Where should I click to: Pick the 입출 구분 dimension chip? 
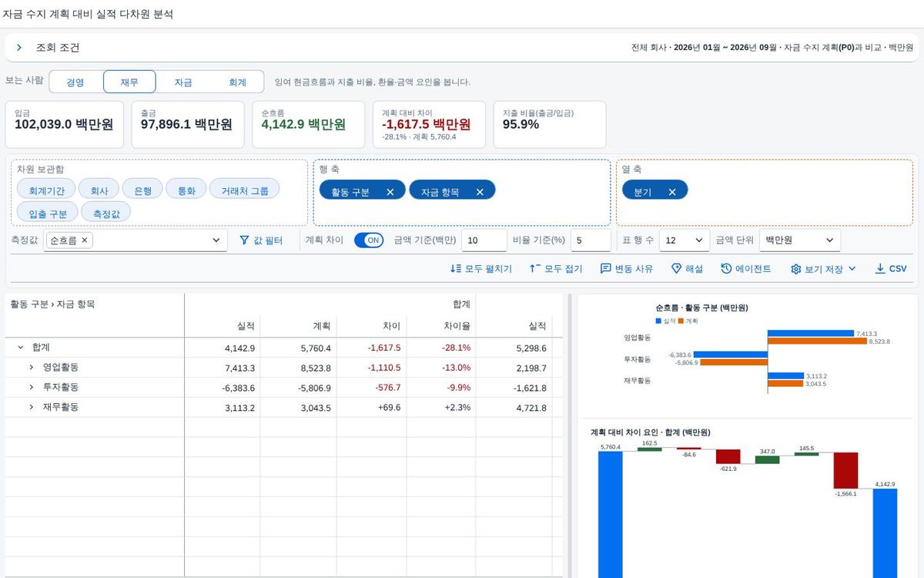coord(48,212)
